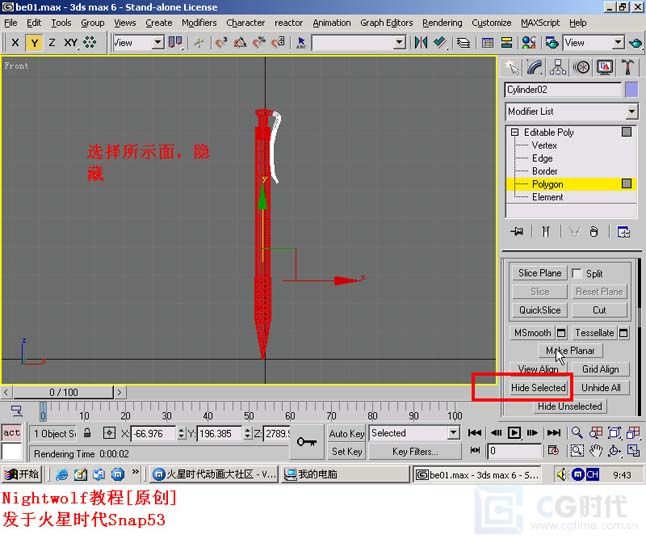Switch to the Modify panel tab
Image resolution: width=646 pixels, height=539 pixels.
click(x=535, y=67)
